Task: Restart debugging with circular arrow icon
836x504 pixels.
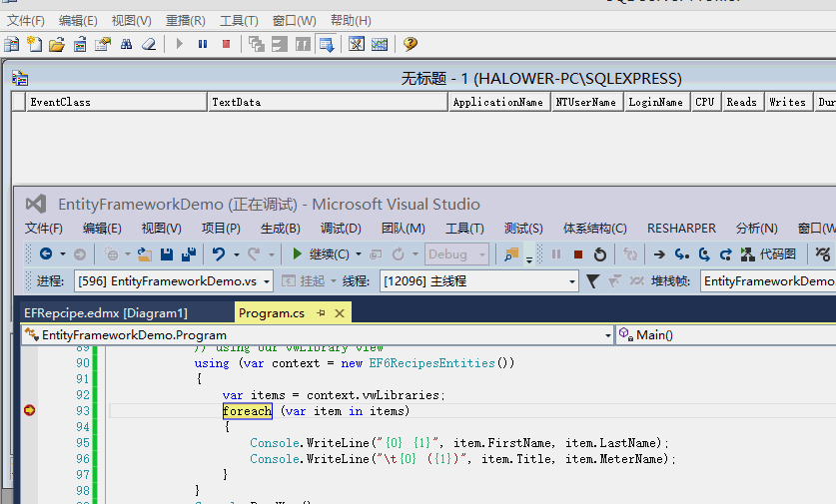Action: 600,254
